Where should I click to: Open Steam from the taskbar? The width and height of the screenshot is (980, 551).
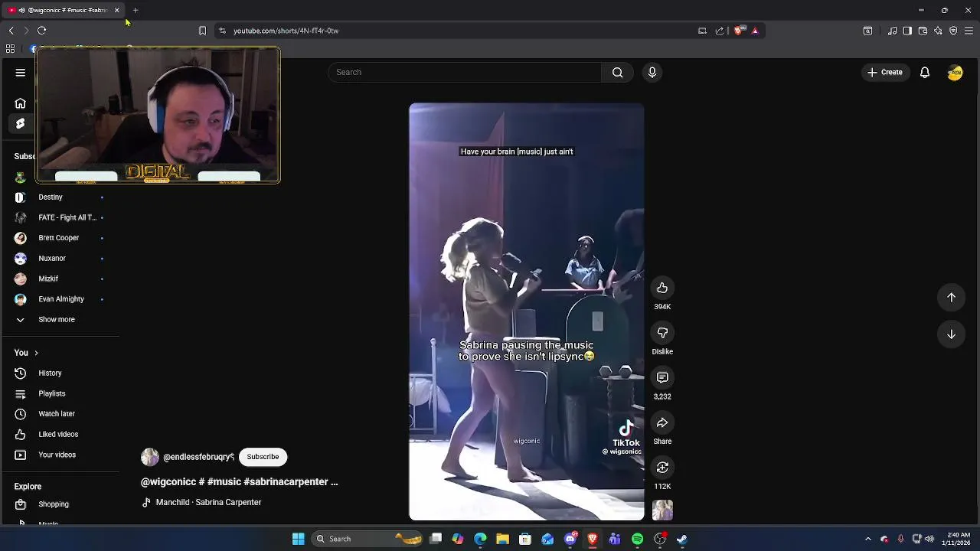pos(682,539)
